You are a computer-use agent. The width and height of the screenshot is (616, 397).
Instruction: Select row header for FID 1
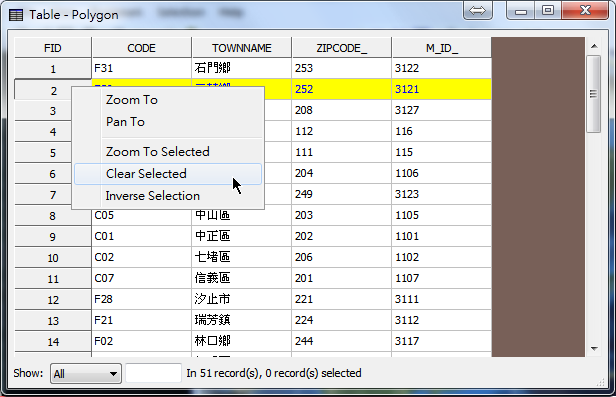pyautogui.click(x=53, y=69)
